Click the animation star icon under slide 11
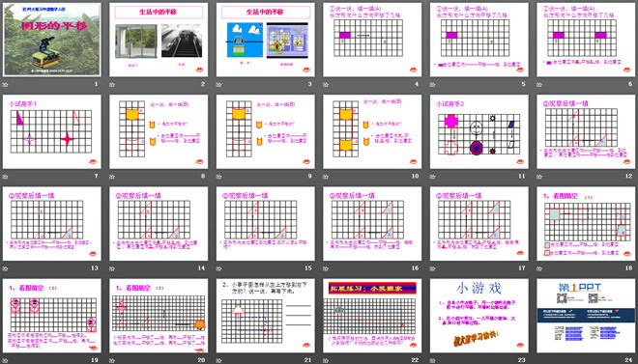Screen dimensions: 638x364 click(432, 177)
